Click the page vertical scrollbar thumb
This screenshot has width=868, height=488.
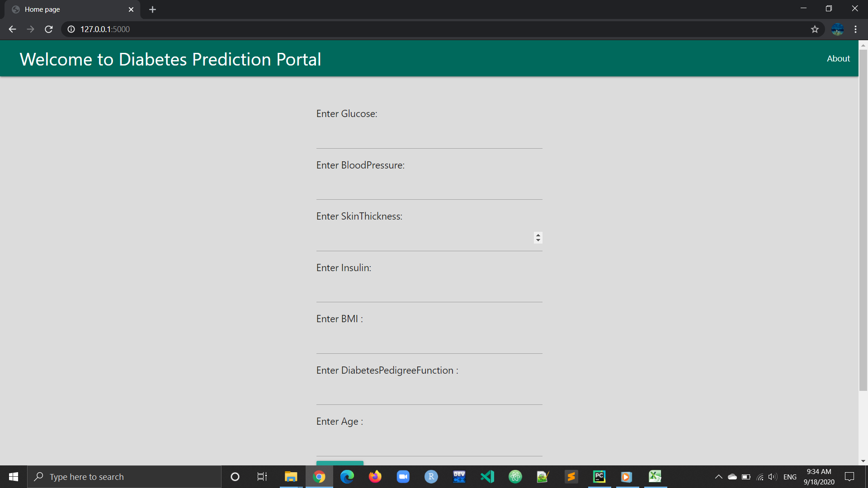[x=863, y=220]
